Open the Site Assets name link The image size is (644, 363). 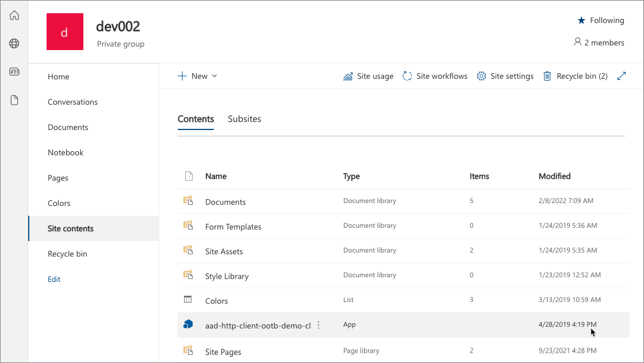point(224,251)
